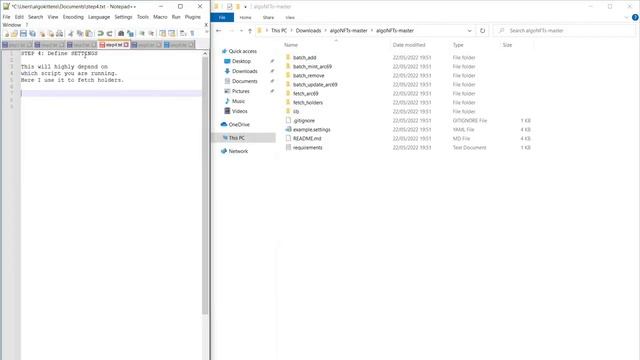
Task: Go back with Explorer's back arrow
Action: [x=219, y=31]
